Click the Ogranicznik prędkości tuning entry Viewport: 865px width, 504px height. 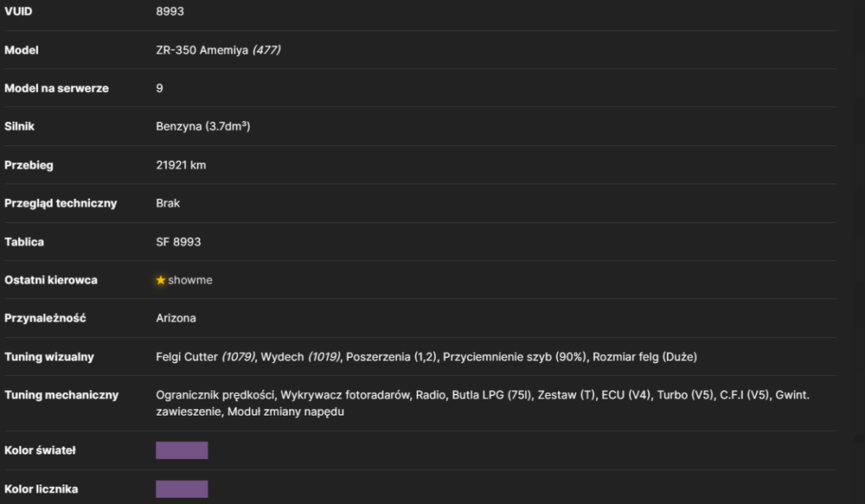click(x=215, y=395)
